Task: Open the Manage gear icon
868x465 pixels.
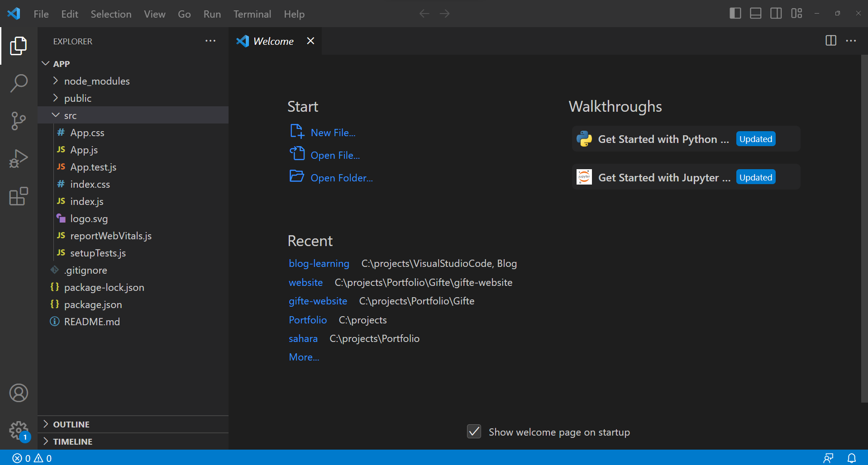Action: click(x=19, y=430)
